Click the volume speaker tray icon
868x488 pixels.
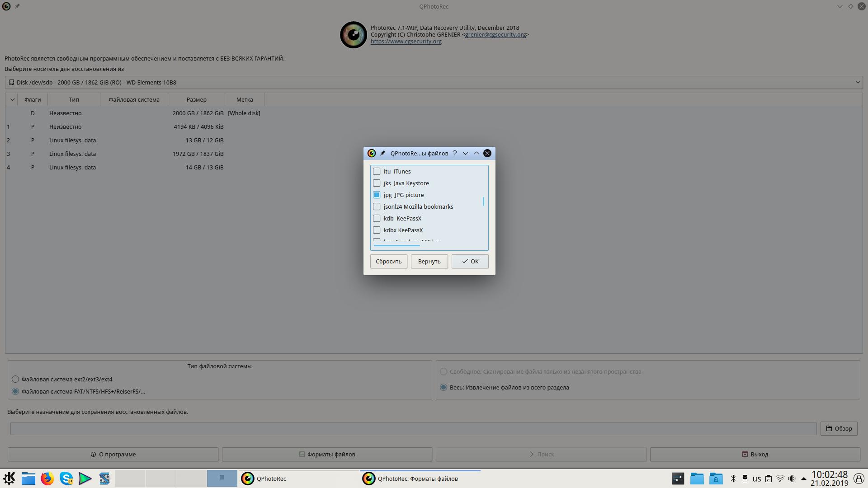tap(792, 479)
